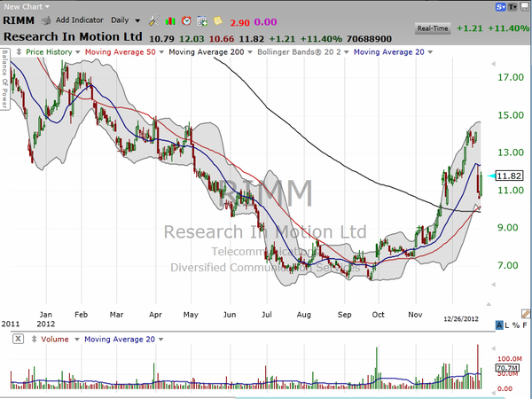Click the magenta 0.00 value in toolbar
The height and width of the screenshot is (399, 532).
coord(265,22)
